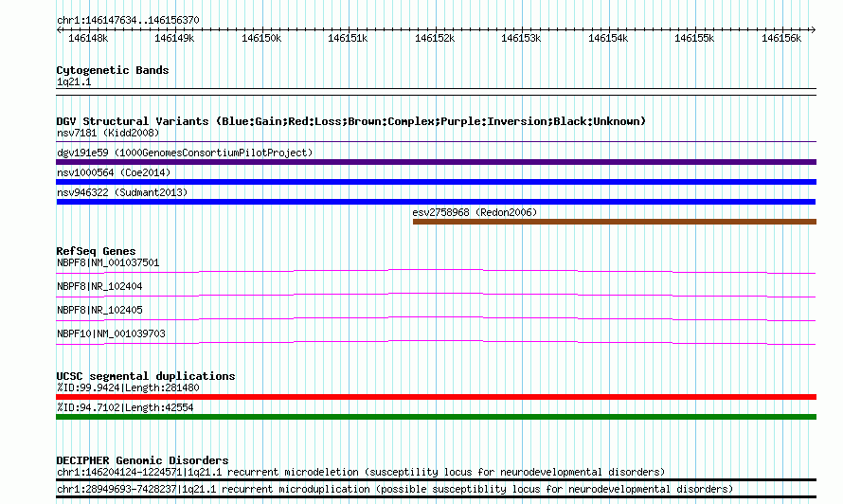The image size is (843, 504).
Task: Click the 146148k ruler label
Action: (88, 38)
